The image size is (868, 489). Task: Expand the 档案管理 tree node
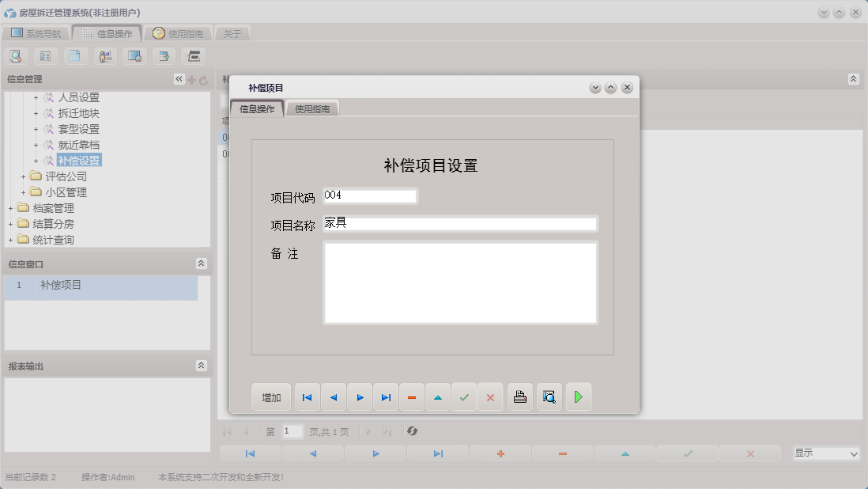tap(9, 207)
